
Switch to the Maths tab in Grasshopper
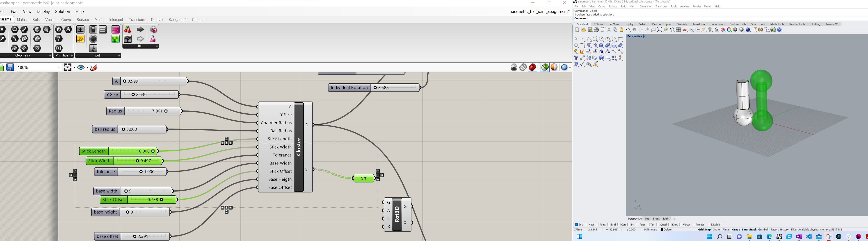click(22, 20)
